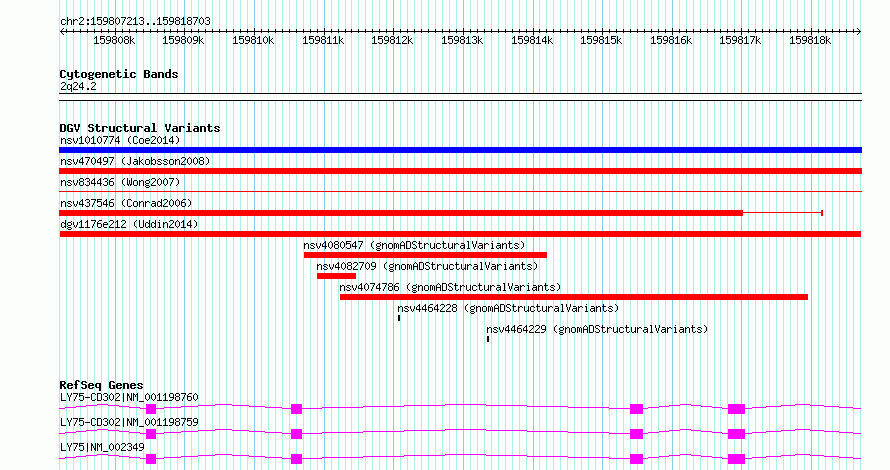Click the last visible exon of NM_001198760
The width and height of the screenshot is (890, 470).
(737, 409)
